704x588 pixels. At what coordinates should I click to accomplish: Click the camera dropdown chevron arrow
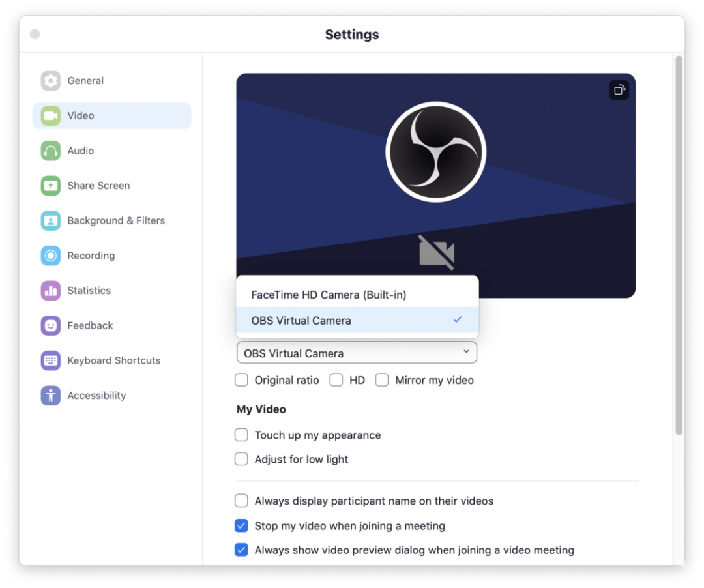click(x=467, y=351)
